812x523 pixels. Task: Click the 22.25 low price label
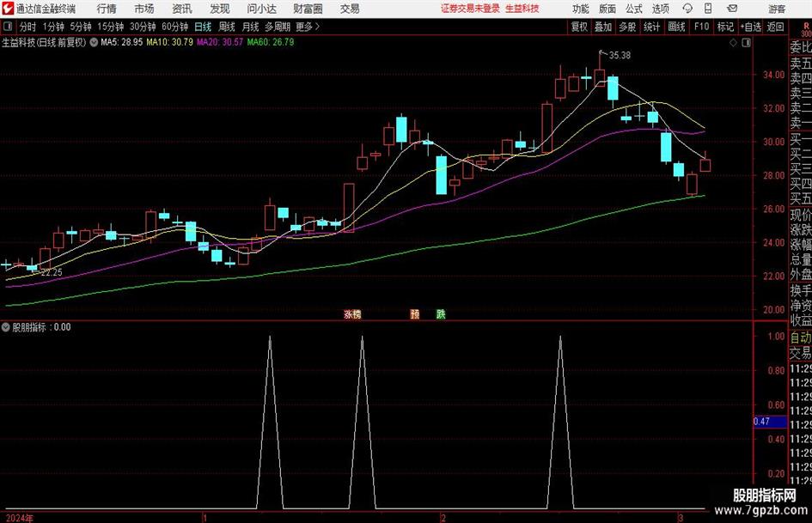[x=52, y=272]
